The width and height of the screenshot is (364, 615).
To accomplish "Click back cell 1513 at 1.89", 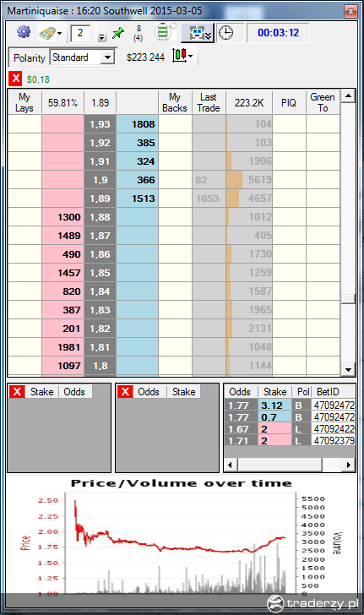I will pos(138,199).
